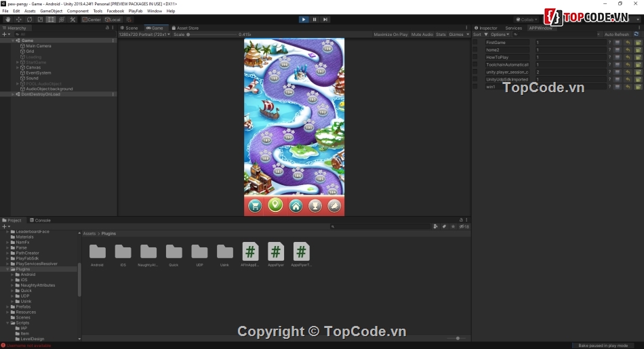The width and height of the screenshot is (644, 349).
Task: Click the search by type icon in Project
Action: (435, 226)
